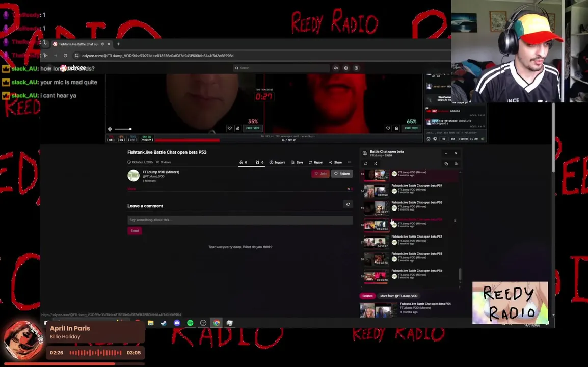Image resolution: width=588 pixels, height=367 pixels.
Task: Repost the video
Action: (316, 162)
